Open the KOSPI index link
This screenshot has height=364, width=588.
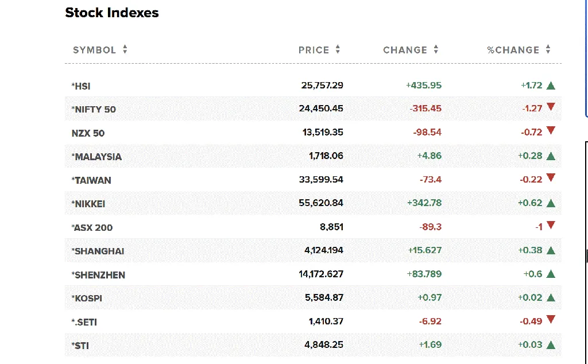point(87,299)
